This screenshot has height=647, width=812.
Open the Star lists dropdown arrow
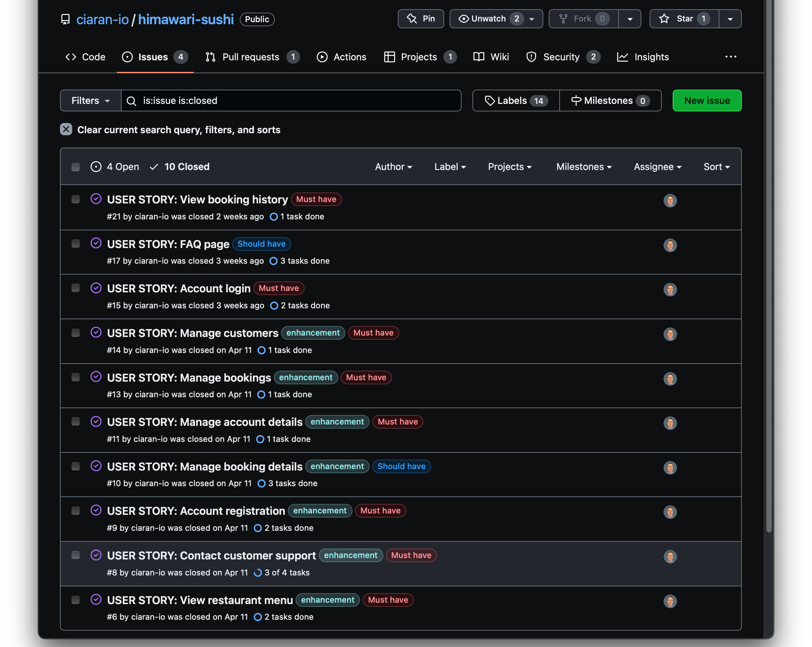tap(730, 19)
